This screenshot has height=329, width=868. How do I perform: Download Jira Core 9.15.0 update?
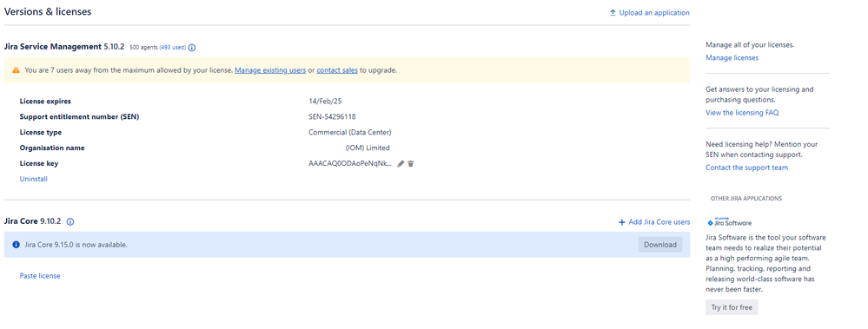coord(659,245)
